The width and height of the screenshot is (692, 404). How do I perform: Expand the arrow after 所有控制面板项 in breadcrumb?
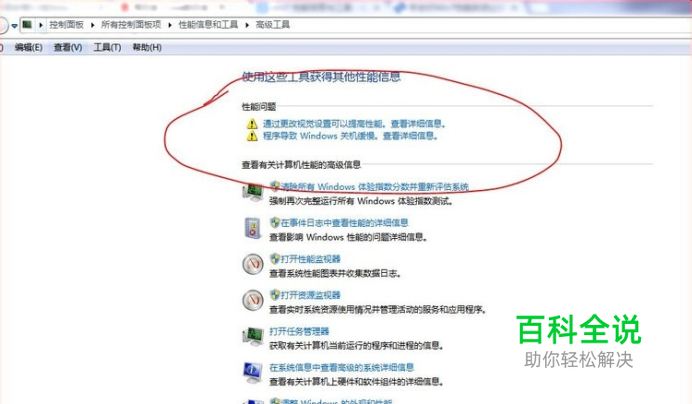169,25
